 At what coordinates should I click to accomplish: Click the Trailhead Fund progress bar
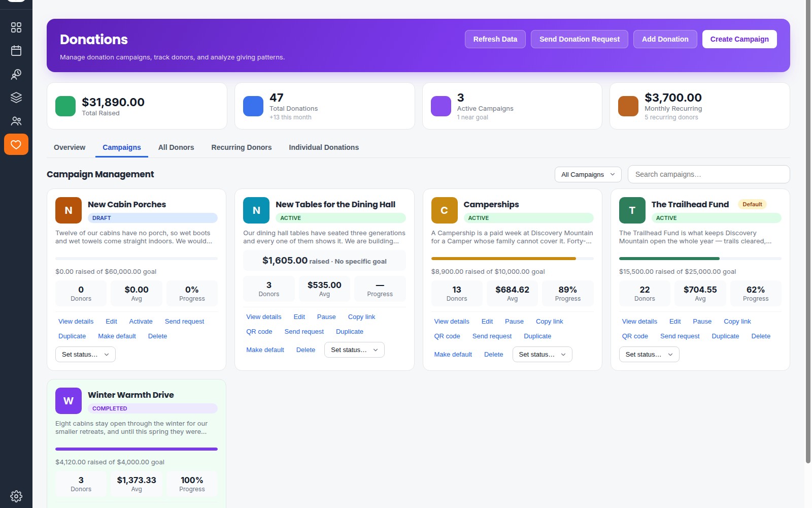(700, 259)
